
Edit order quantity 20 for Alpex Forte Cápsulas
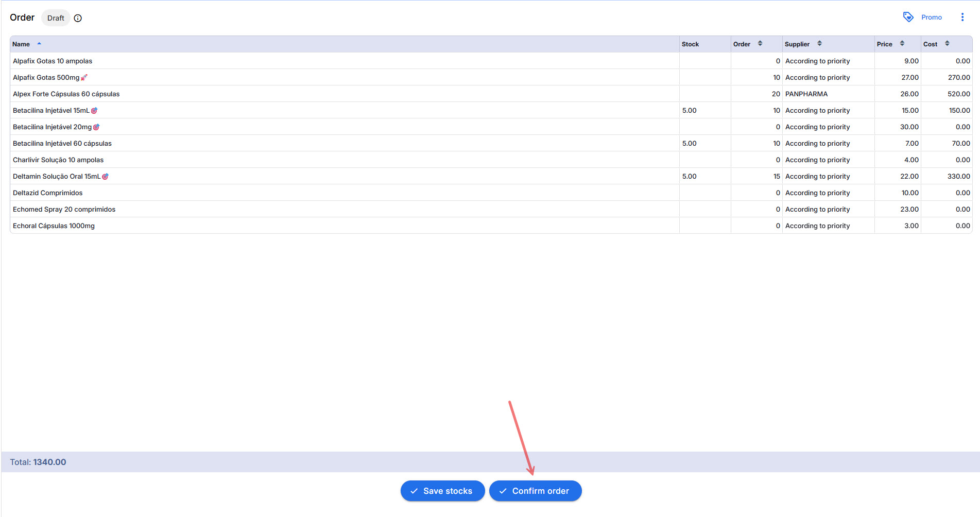pyautogui.click(x=757, y=94)
